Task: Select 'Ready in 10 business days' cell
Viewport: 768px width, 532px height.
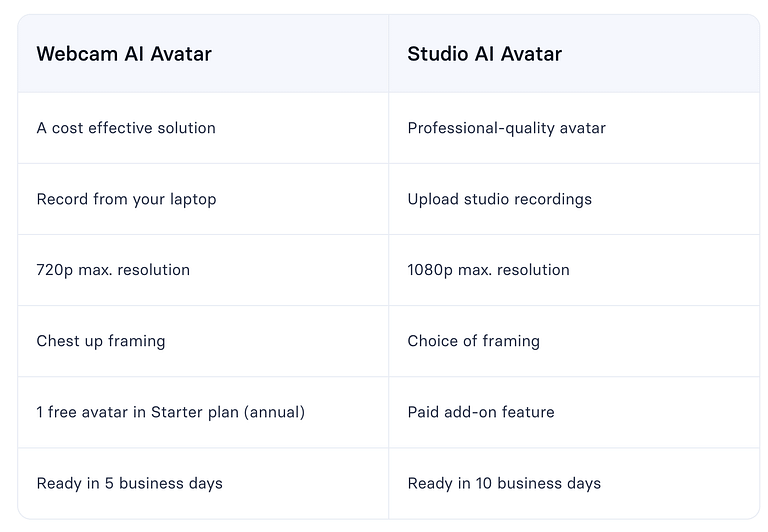Action: 504,483
